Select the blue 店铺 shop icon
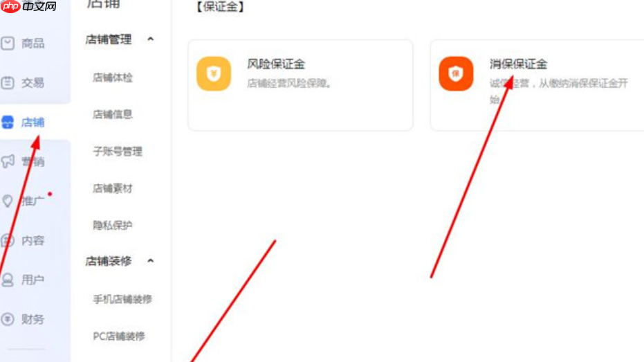 tap(8, 122)
